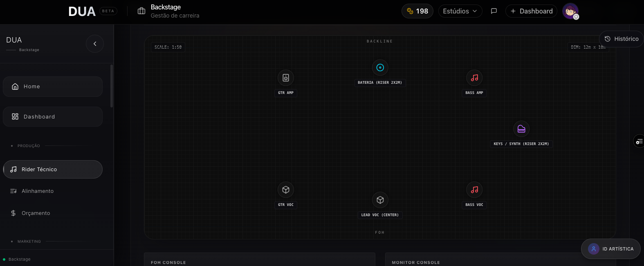Click the Histórico button

[622, 39]
